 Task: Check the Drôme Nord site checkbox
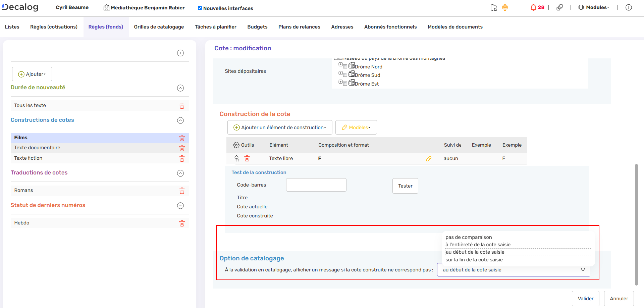coord(345,66)
